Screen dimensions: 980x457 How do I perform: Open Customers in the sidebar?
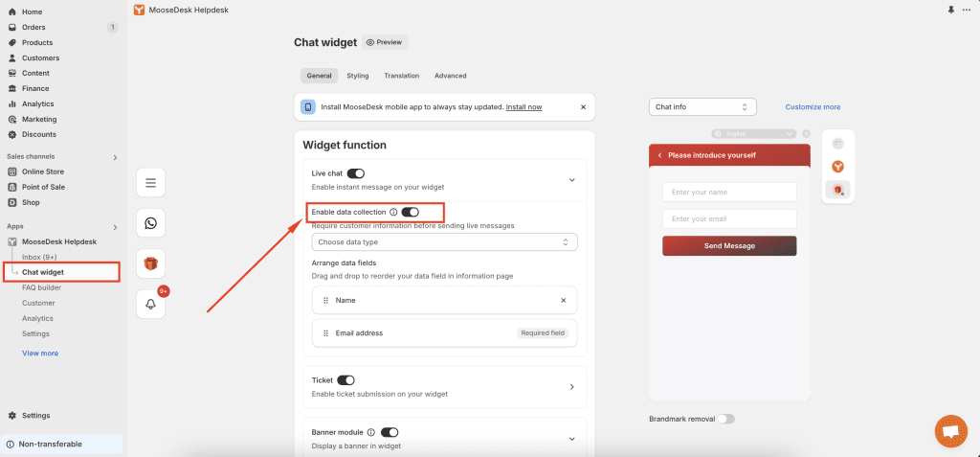(x=40, y=58)
